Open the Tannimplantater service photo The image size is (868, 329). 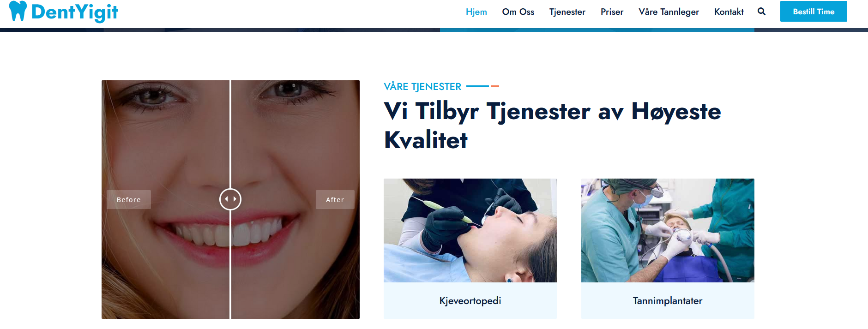point(668,230)
